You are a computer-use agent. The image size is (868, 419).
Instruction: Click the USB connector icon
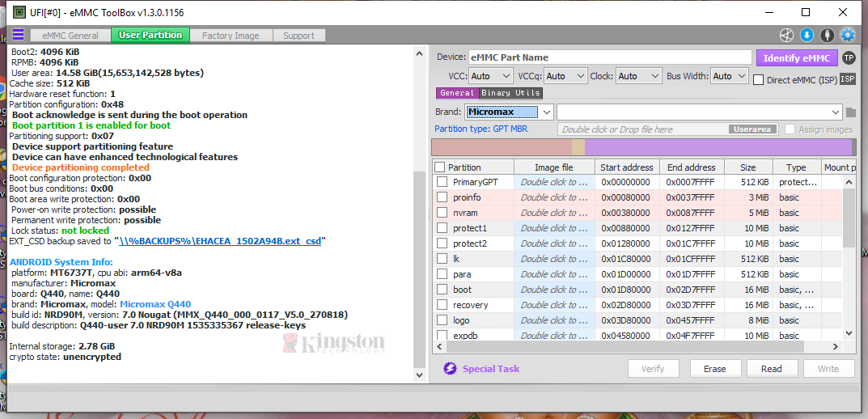coord(827,35)
